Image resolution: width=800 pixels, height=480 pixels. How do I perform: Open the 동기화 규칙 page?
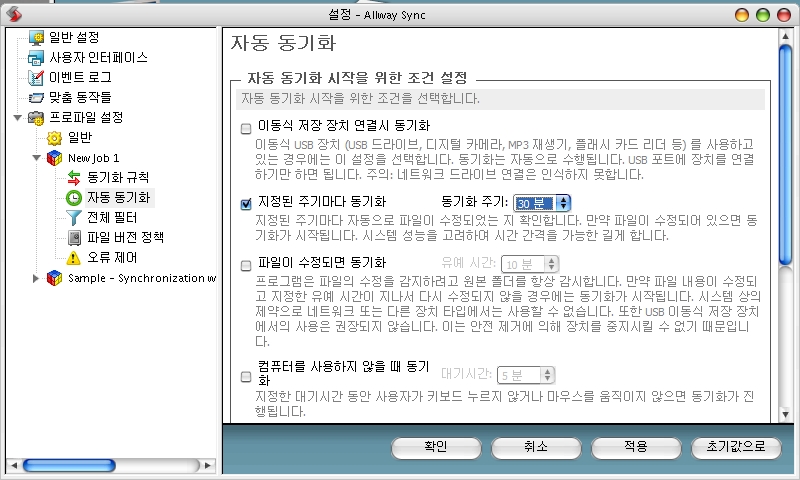(118, 177)
